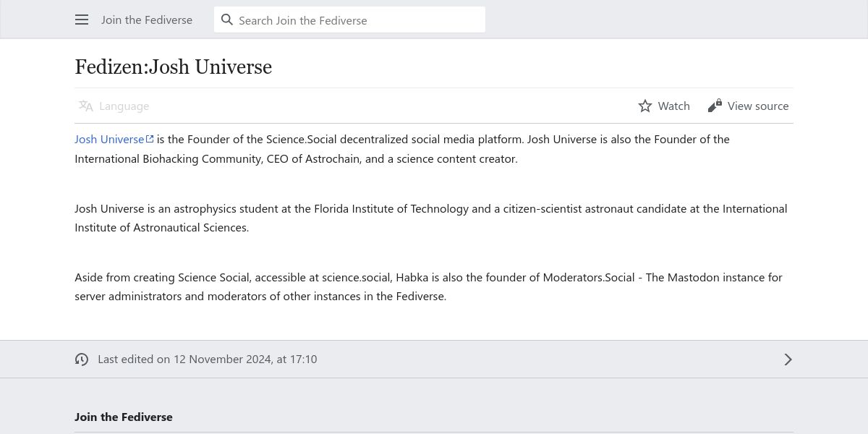Click the Language translate icon
Viewport: 868px width, 434px height.
point(86,106)
